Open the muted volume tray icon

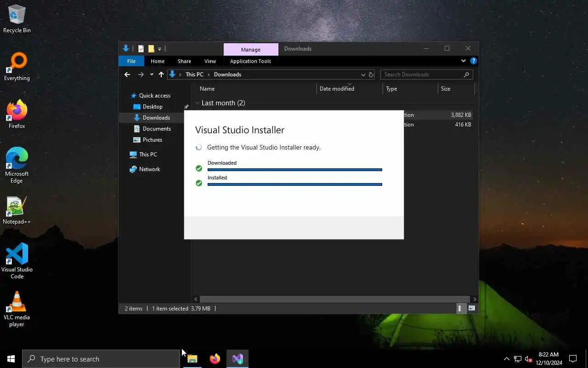(529, 359)
